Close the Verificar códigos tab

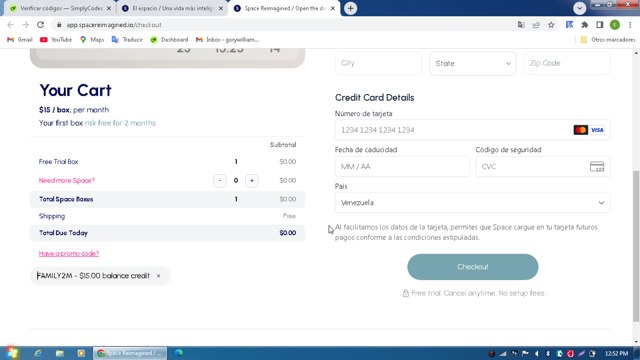tap(109, 8)
